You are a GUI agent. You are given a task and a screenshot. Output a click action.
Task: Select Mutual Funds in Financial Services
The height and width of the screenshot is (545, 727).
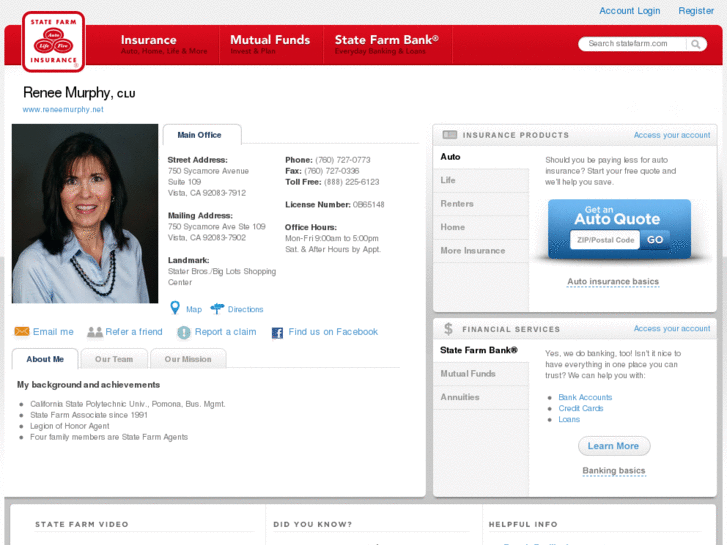[x=481, y=374]
